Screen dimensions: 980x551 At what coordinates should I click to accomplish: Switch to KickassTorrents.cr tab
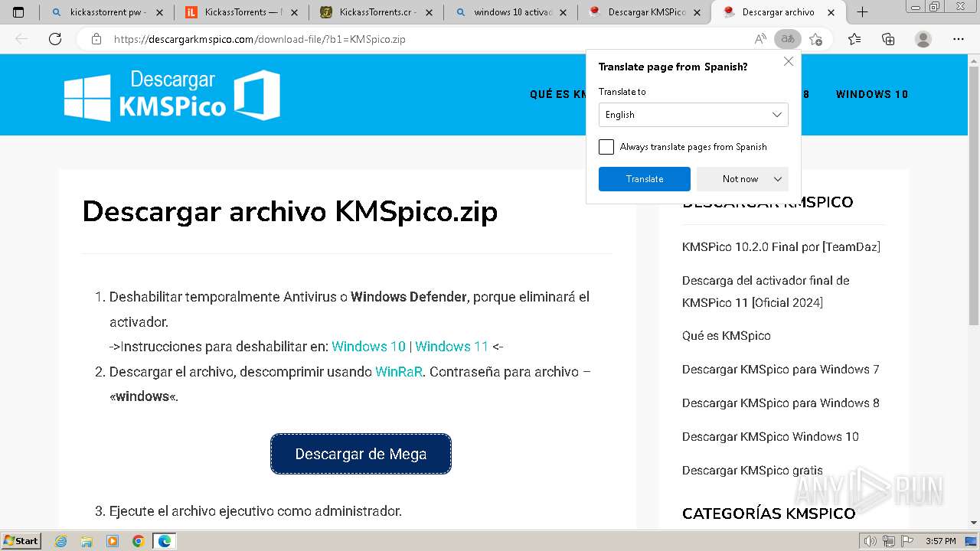pyautogui.click(x=375, y=12)
